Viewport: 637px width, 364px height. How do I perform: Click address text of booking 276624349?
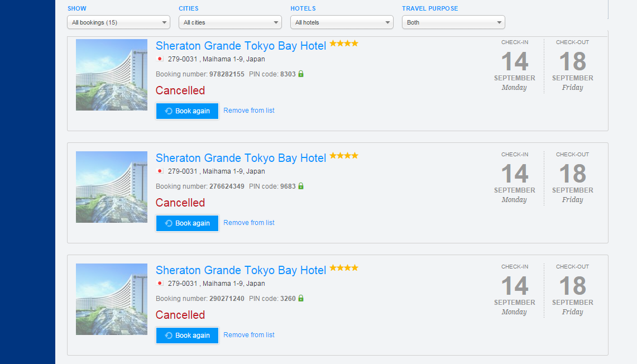click(217, 171)
